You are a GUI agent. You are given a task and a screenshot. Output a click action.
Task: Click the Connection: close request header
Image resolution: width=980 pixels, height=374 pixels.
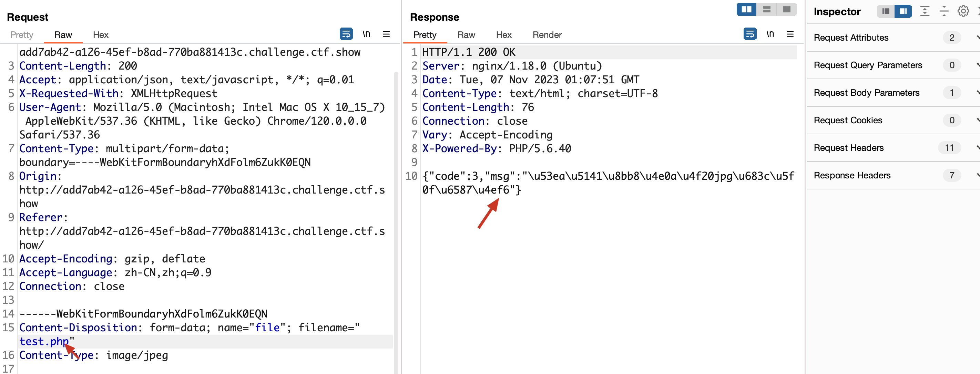tap(72, 286)
